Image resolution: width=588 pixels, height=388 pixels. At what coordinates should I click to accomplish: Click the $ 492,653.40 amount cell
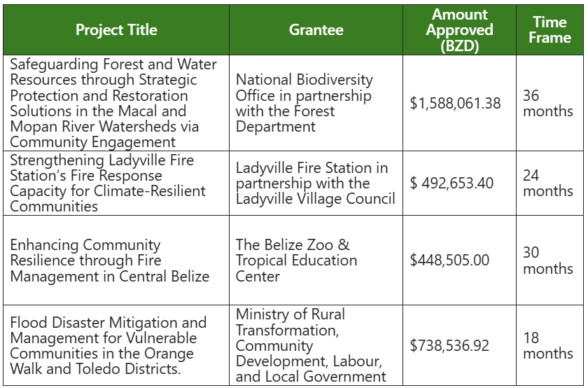[x=451, y=183]
